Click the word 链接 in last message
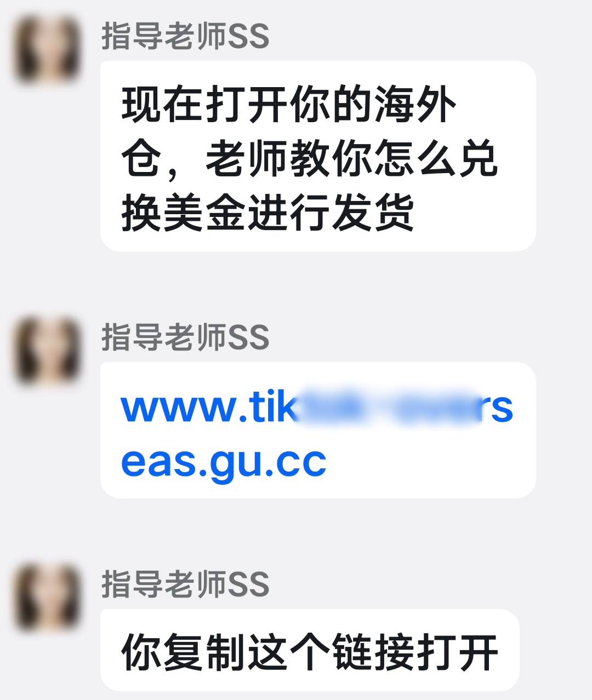The height and width of the screenshot is (700, 592). 373,652
